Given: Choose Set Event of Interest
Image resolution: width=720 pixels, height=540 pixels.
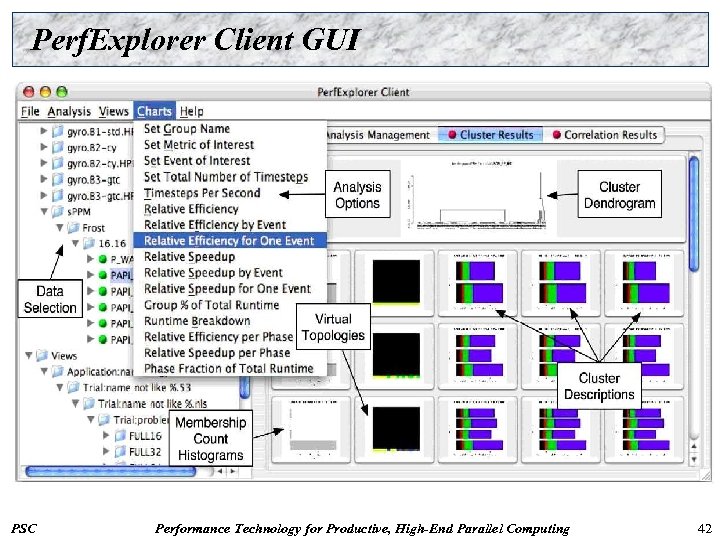Looking at the screenshot, I should coord(230,161).
